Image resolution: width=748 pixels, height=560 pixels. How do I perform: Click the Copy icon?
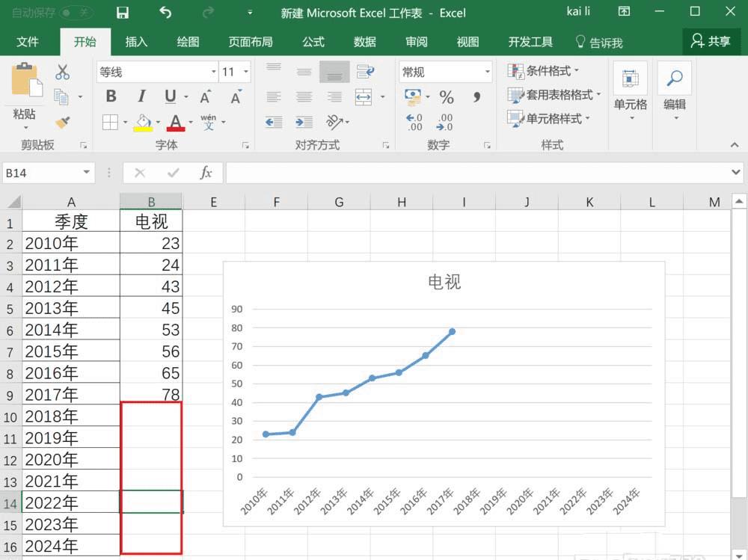[x=61, y=97]
